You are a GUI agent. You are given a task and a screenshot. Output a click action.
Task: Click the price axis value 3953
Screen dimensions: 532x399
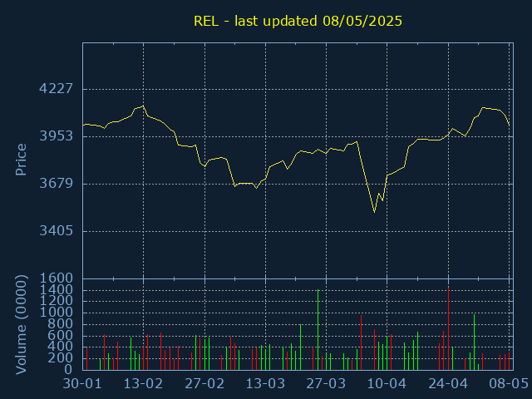57,136
